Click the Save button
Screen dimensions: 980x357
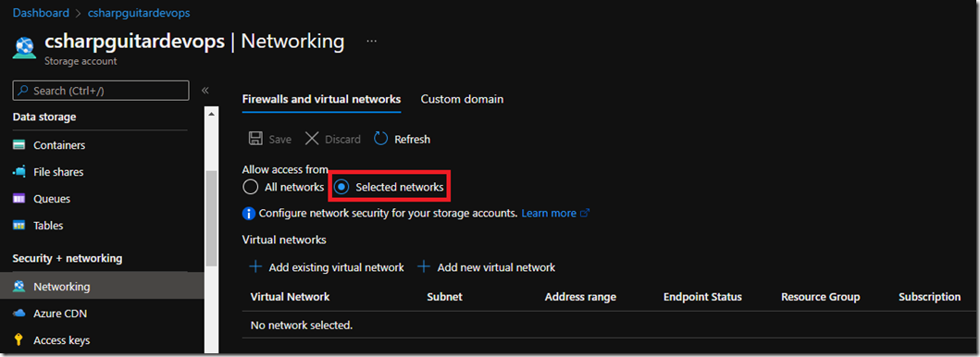(x=270, y=139)
